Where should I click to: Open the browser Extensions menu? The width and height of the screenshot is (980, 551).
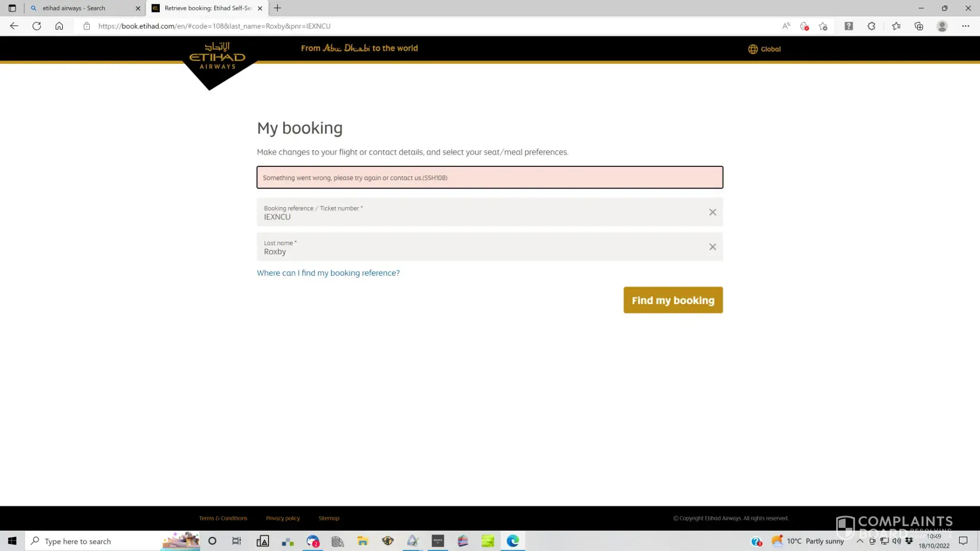871,26
